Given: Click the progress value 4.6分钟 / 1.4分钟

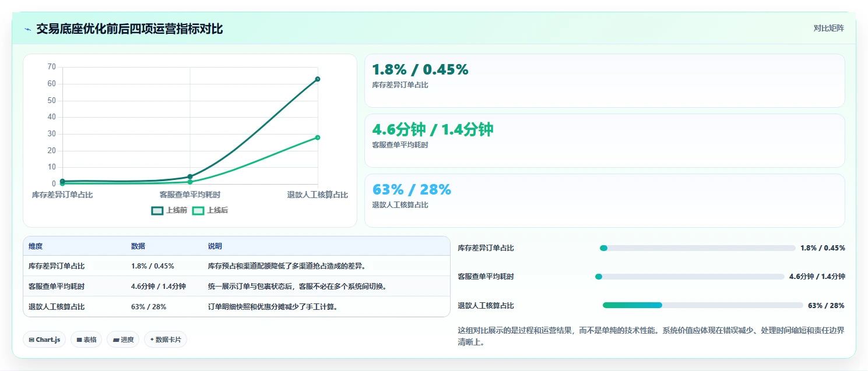Looking at the screenshot, I should [x=817, y=277].
